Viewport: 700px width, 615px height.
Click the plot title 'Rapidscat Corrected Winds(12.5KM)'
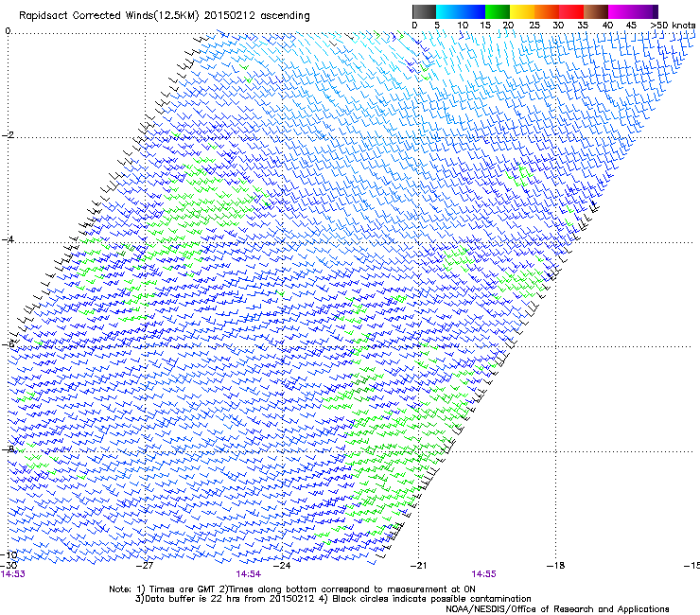tap(109, 16)
